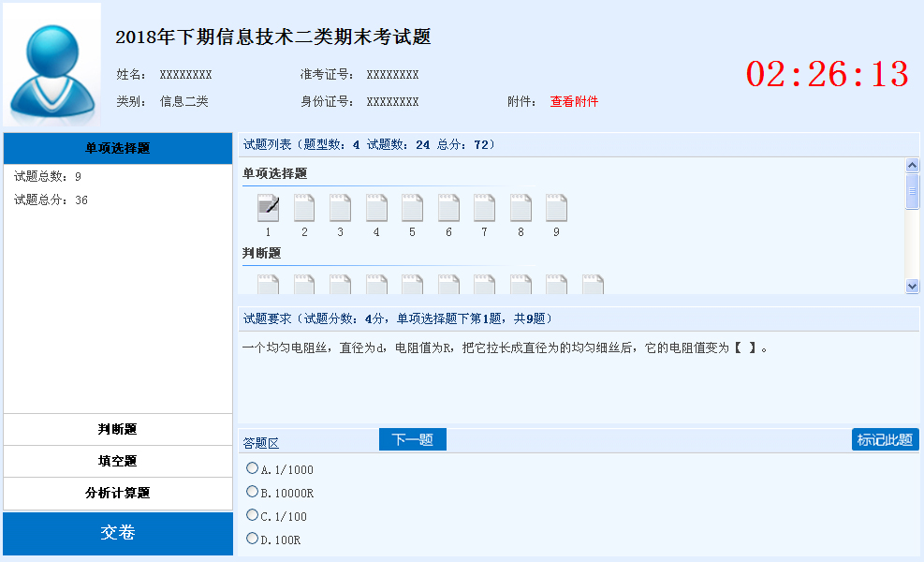Click the exam title 2018年下期信息技术二类期末考试题
The height and width of the screenshot is (562, 924).
[x=272, y=37]
